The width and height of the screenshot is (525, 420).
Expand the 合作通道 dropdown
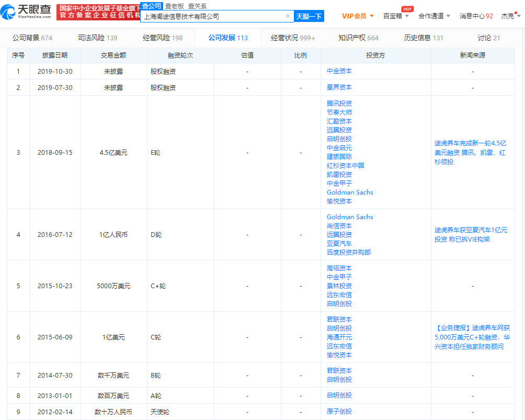[x=434, y=16]
